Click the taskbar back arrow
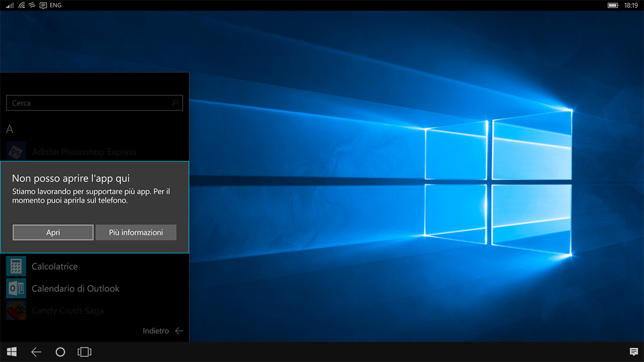 tap(36, 352)
